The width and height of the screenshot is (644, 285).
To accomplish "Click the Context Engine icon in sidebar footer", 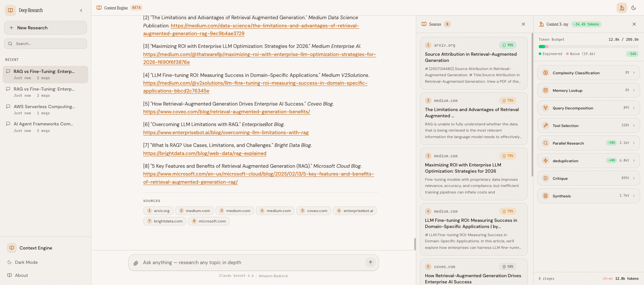I will 12,248.
